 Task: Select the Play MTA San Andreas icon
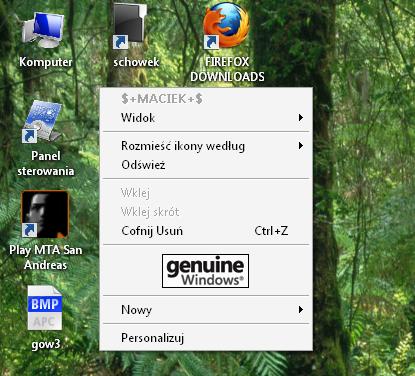45,214
